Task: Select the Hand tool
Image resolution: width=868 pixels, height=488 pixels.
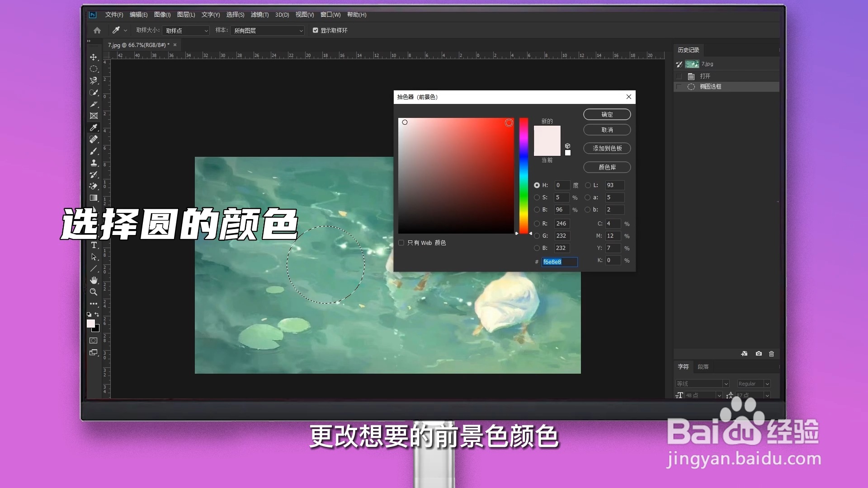Action: point(94,281)
